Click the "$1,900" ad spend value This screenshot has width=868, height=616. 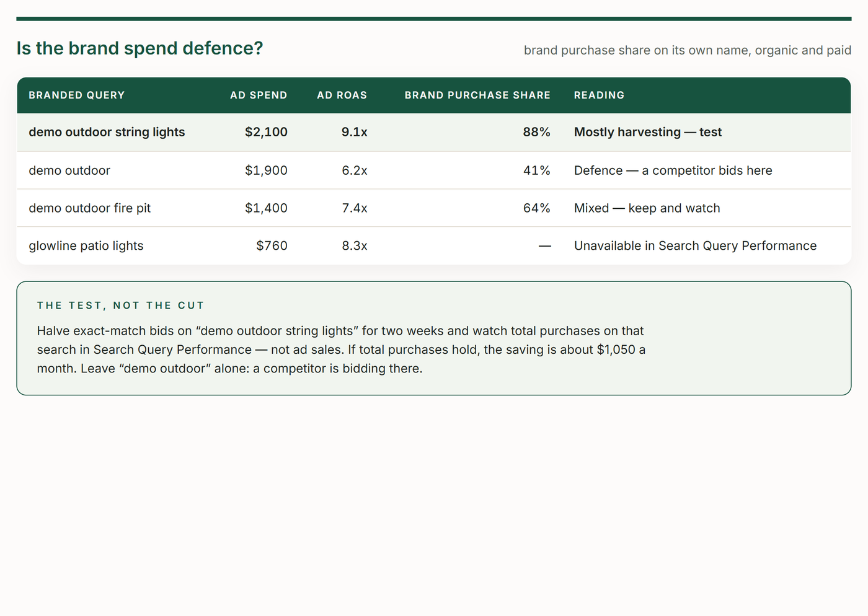tap(266, 170)
